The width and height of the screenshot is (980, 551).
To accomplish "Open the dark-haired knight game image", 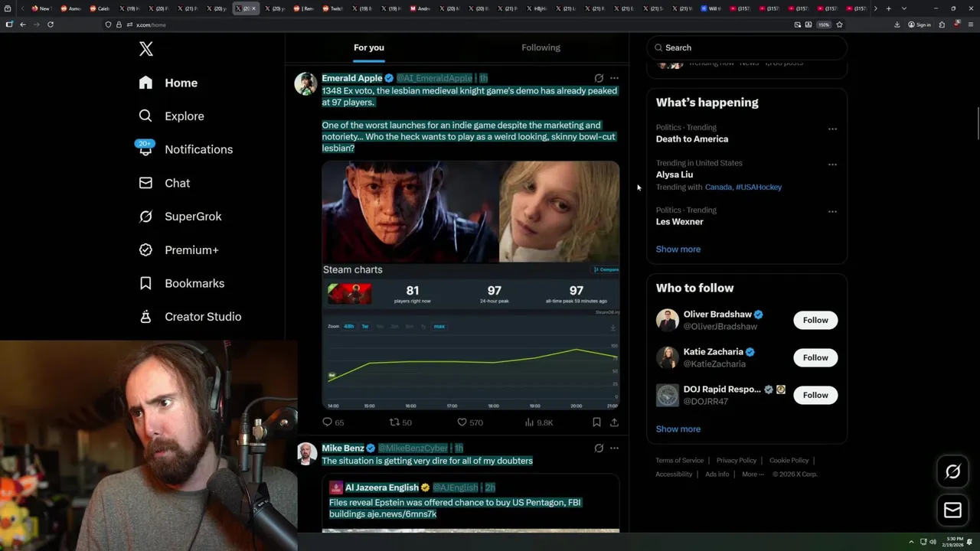I will pos(410,212).
